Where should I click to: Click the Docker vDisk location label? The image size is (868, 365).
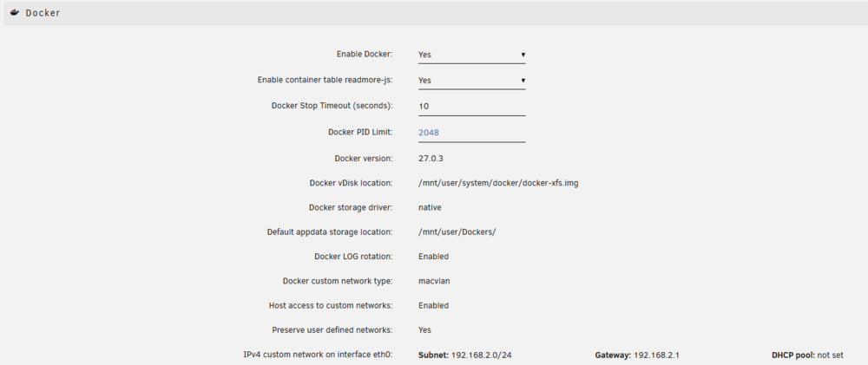click(x=351, y=183)
